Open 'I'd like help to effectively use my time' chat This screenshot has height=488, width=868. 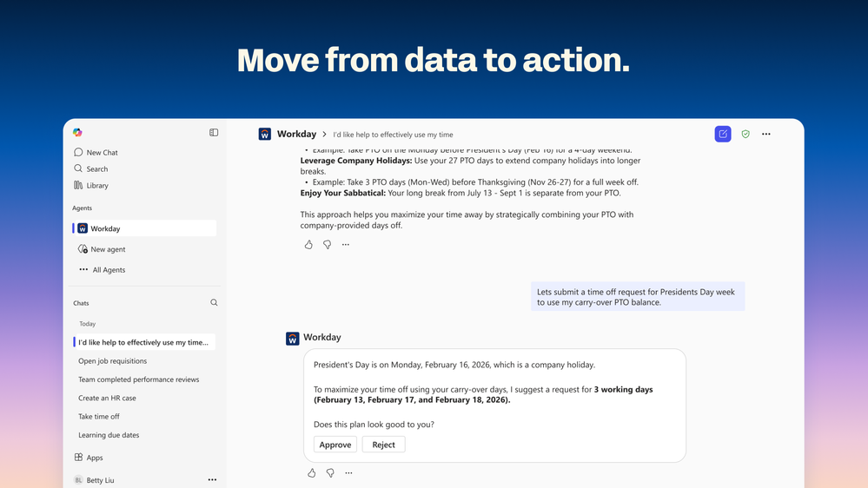coord(144,342)
